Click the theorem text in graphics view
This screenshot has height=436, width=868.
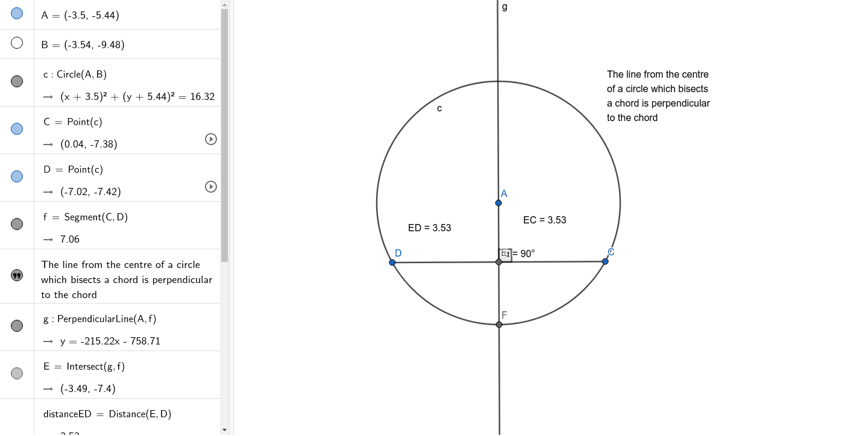[658, 96]
